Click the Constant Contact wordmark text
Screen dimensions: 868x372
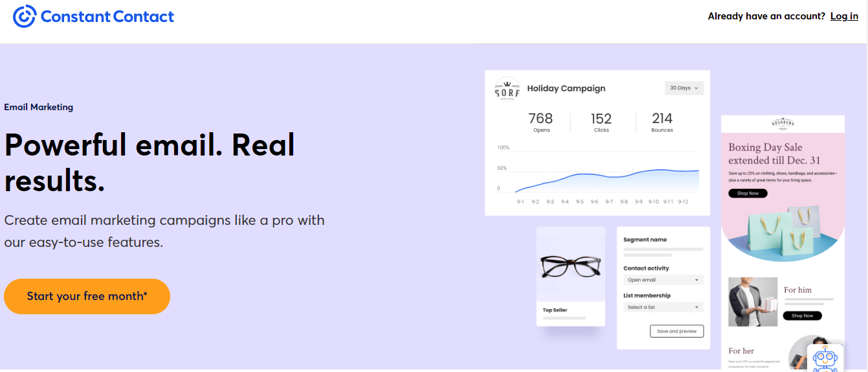pos(107,16)
